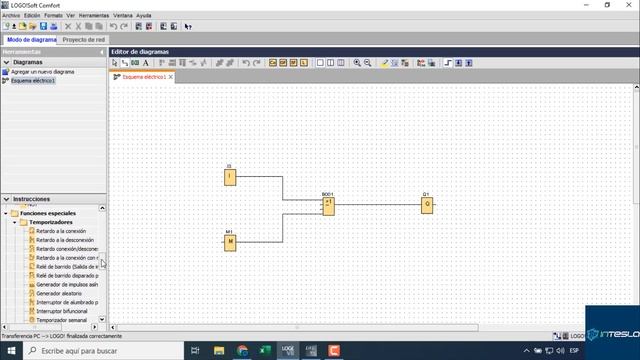This screenshot has width=640, height=360.
Task: Open Chrome from the taskbar
Action: point(242,351)
